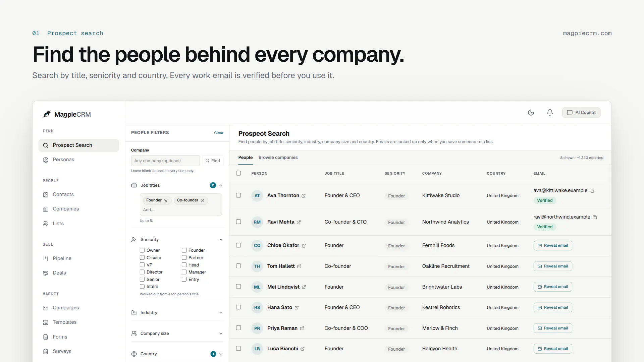Reveal email for Chloe Okafor
644x362 pixels.
(553, 246)
